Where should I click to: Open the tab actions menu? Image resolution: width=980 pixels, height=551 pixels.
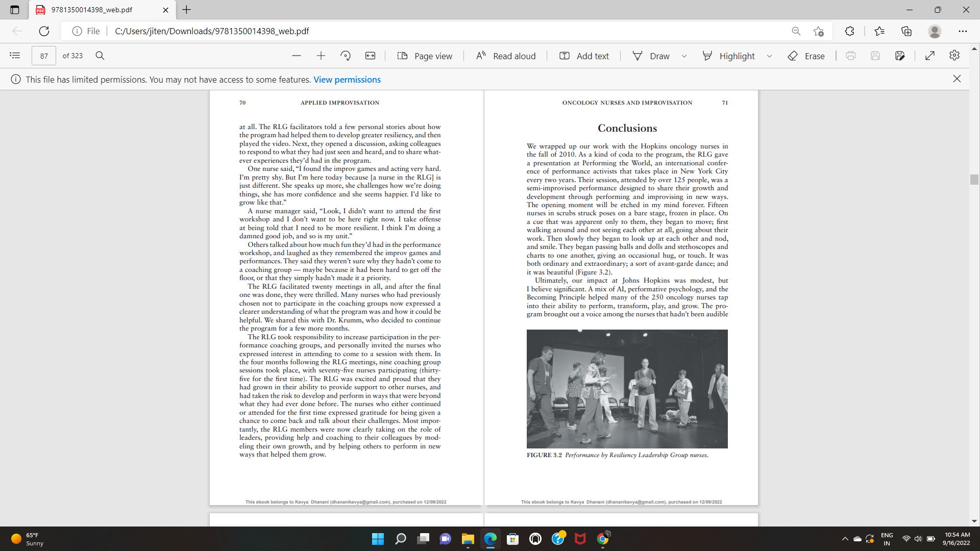(14, 10)
